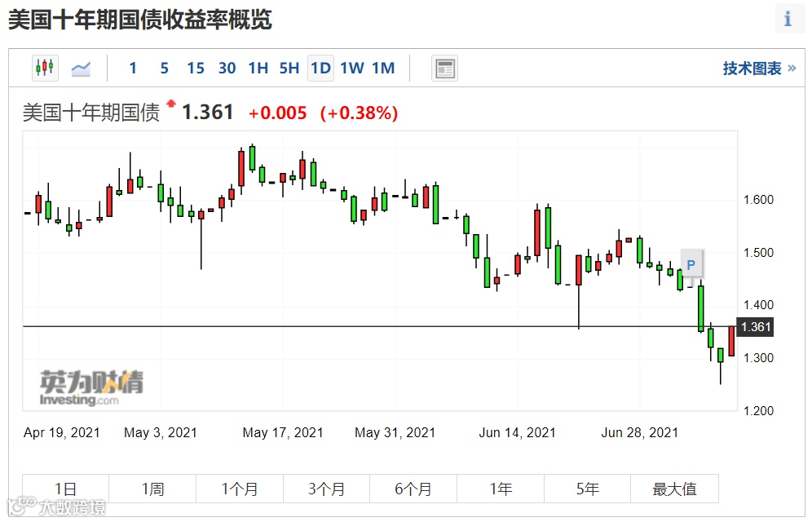Viewport: 812px width, 522px height.
Task: Open the news/table overlay icon
Action: pyautogui.click(x=444, y=69)
